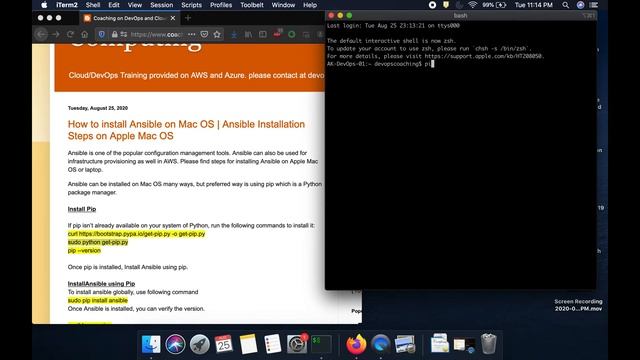Click the Install Pip heading
This screenshot has width=640, height=360.
click(x=82, y=209)
